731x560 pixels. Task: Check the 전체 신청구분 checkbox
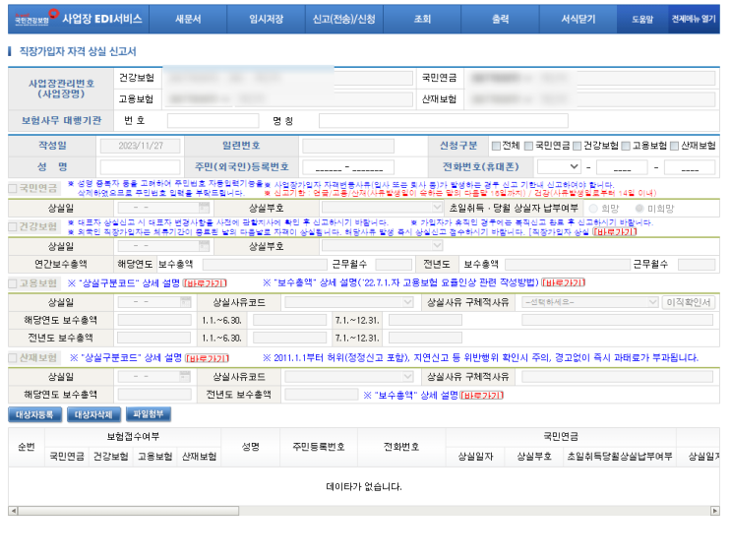pos(496,146)
